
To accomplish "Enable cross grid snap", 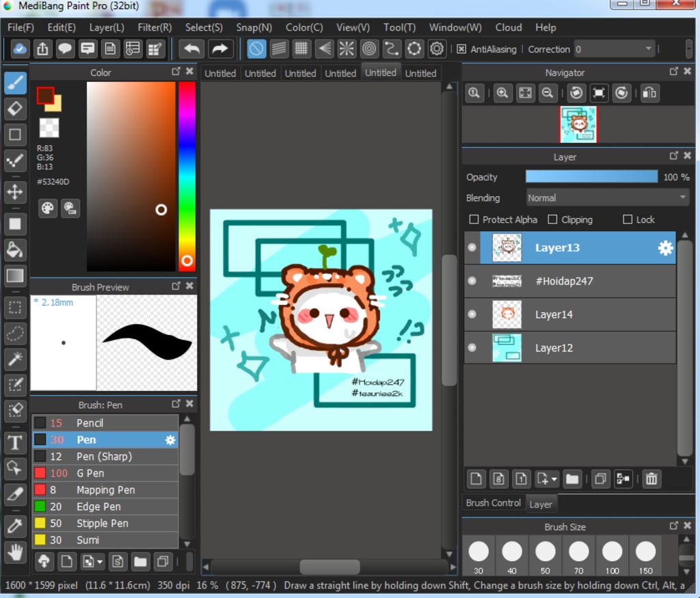I will click(x=301, y=49).
